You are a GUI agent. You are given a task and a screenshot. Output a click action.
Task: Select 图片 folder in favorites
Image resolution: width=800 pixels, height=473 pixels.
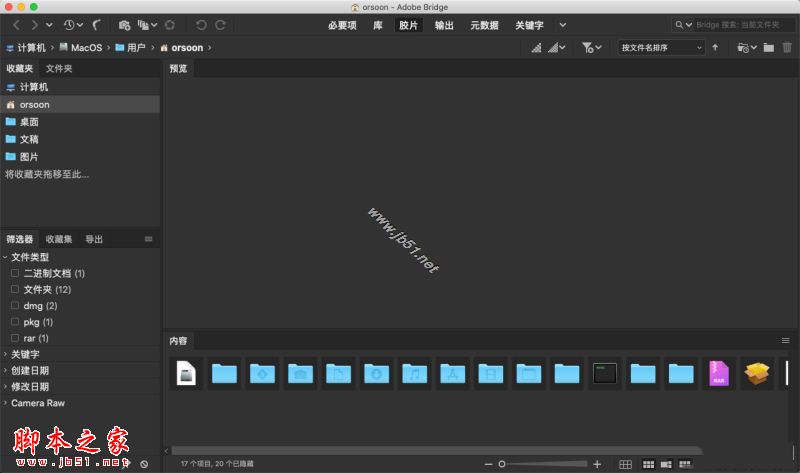pyautogui.click(x=80, y=157)
